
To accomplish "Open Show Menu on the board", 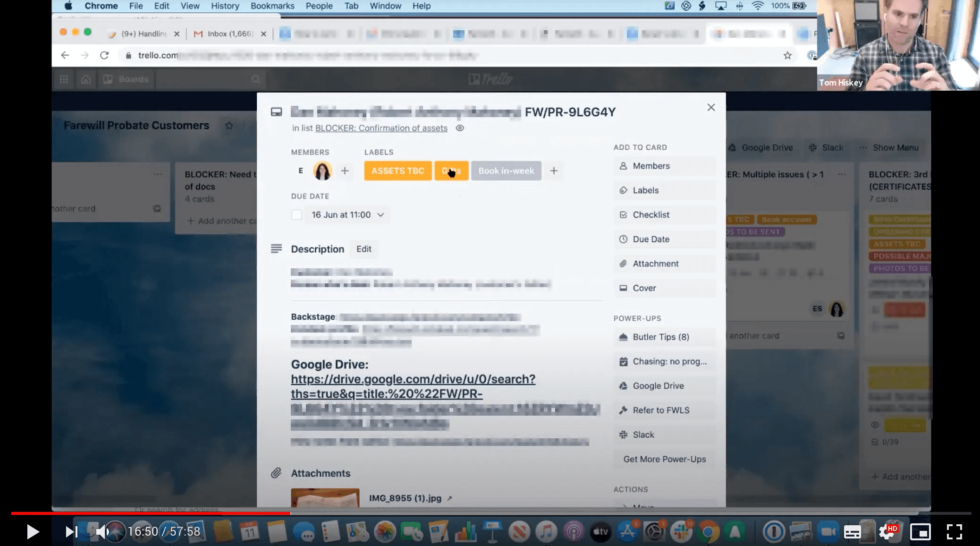I will pos(889,147).
